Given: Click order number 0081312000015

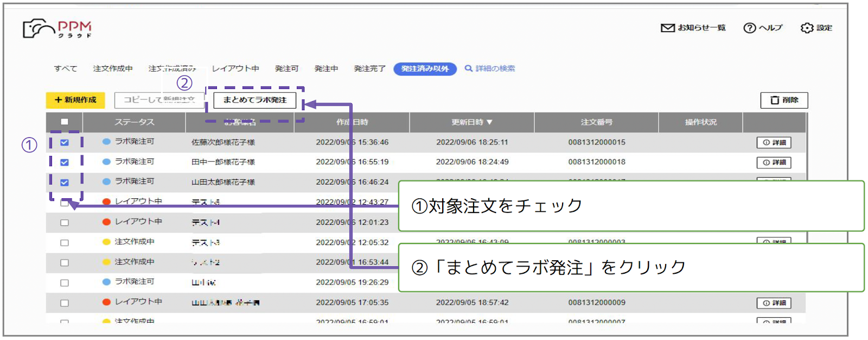Looking at the screenshot, I should click(x=597, y=142).
